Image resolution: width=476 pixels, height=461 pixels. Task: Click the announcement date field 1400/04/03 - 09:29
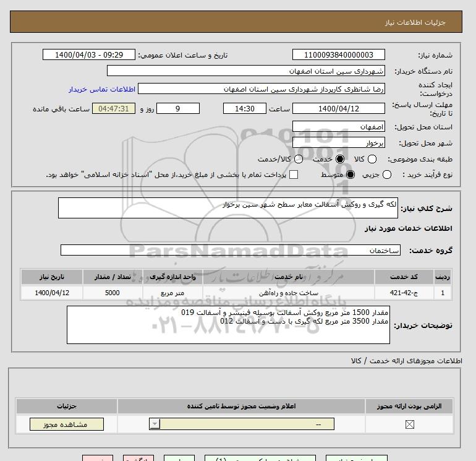tap(88, 55)
